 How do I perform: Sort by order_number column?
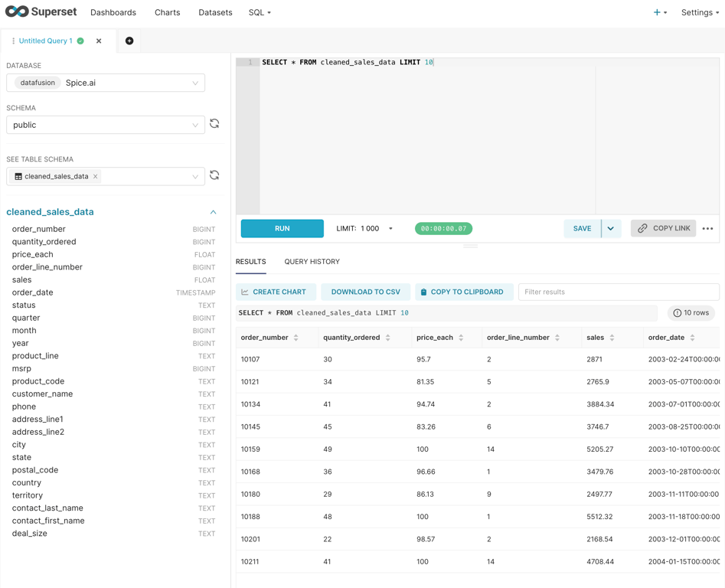[x=296, y=338]
